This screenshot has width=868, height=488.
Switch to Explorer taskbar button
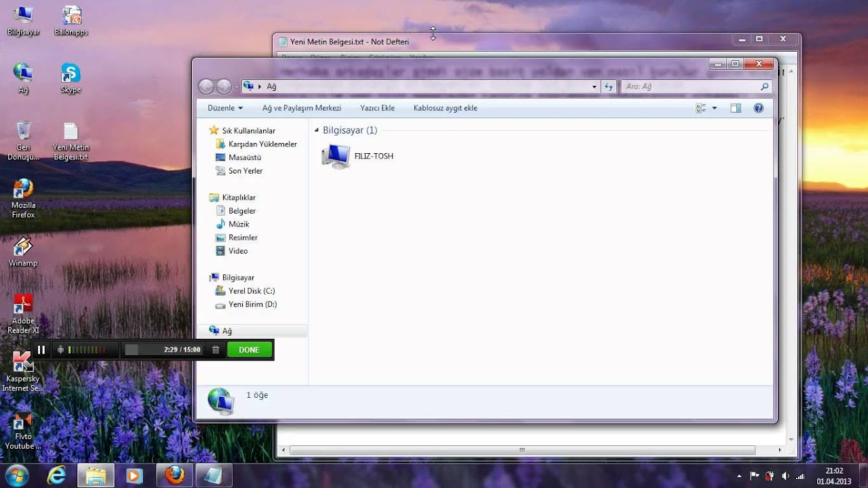[96, 476]
